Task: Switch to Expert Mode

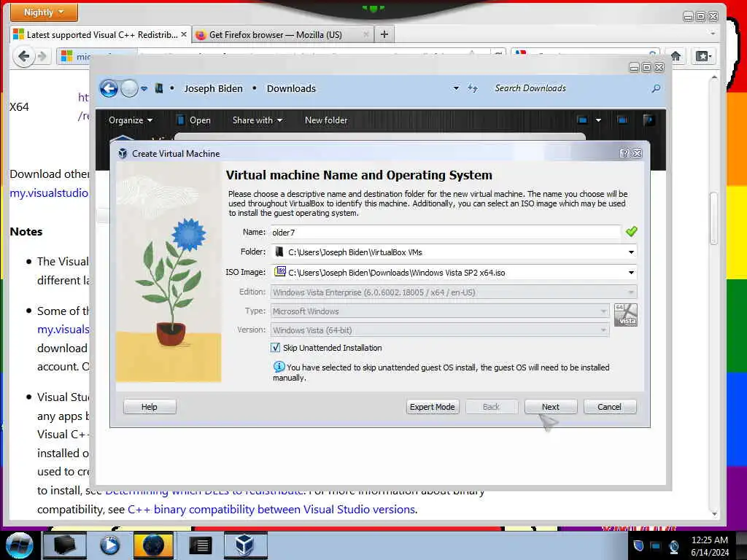Action: (x=432, y=407)
